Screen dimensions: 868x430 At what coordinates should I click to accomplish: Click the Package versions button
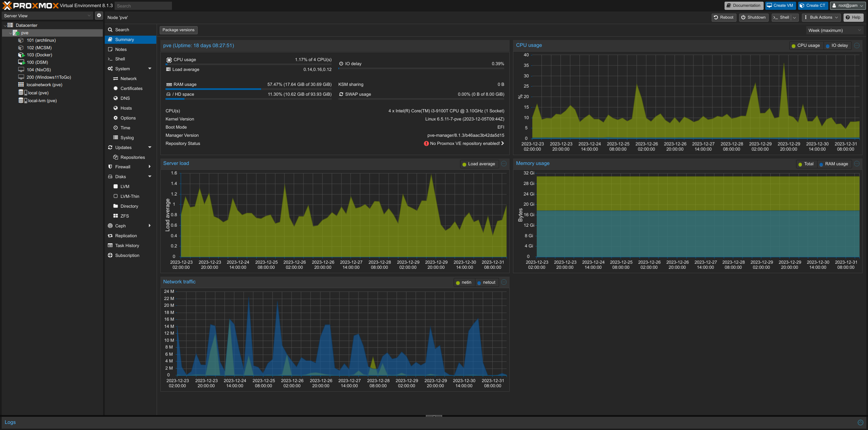178,30
